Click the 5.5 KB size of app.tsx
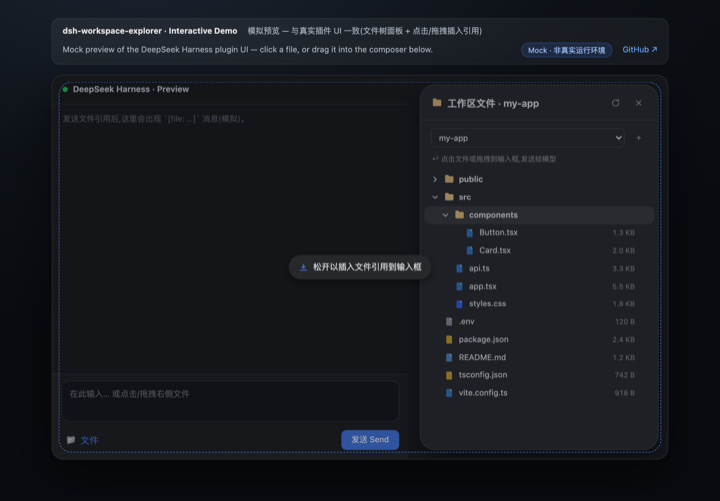Viewport: 720px width, 501px height. tap(624, 286)
